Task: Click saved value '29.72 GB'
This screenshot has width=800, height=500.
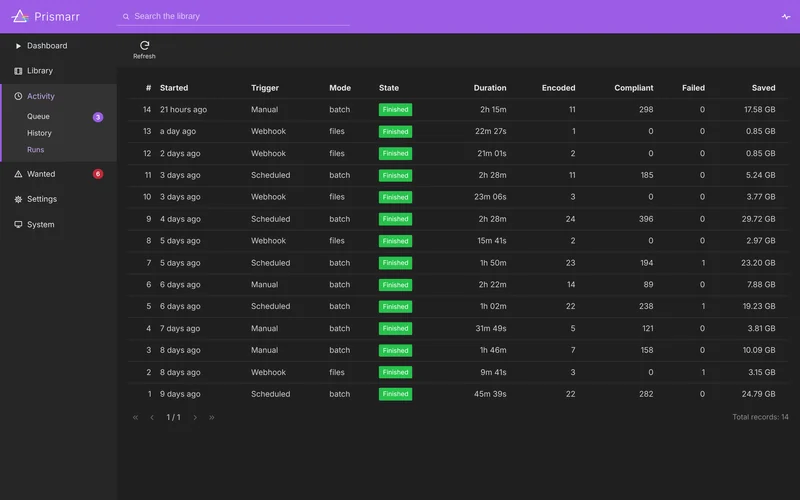Action: click(759, 219)
